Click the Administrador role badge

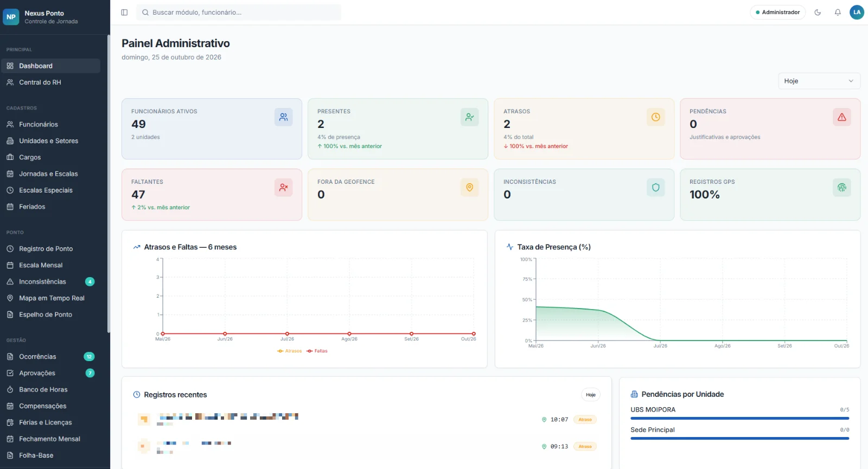coord(778,12)
